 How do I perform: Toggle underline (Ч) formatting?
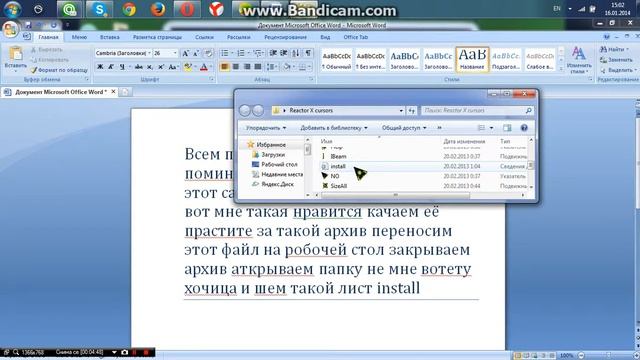pyautogui.click(x=122, y=67)
